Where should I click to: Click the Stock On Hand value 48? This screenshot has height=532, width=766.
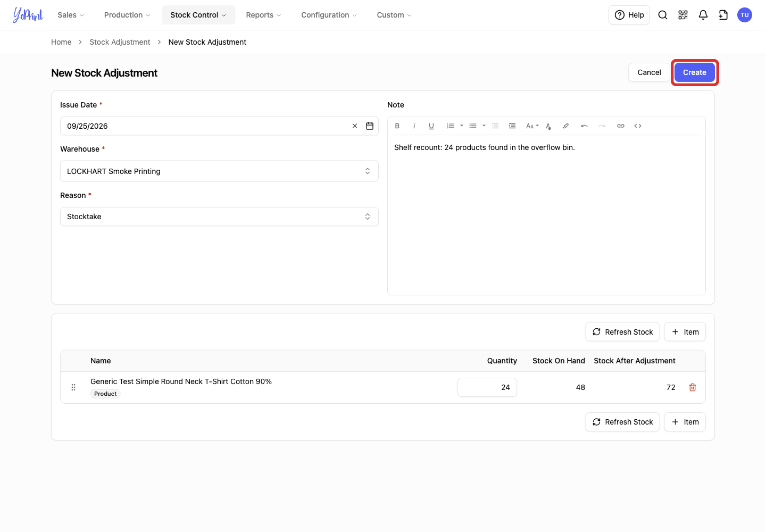(580, 387)
